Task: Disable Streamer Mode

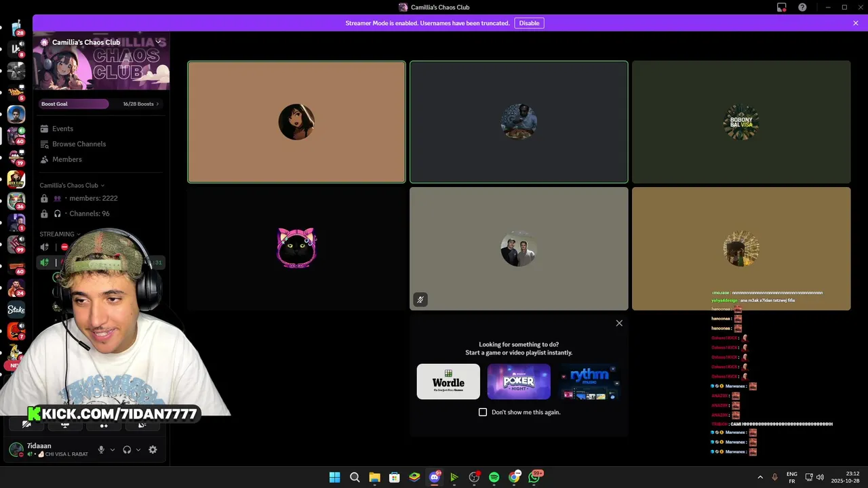Action: click(x=529, y=23)
